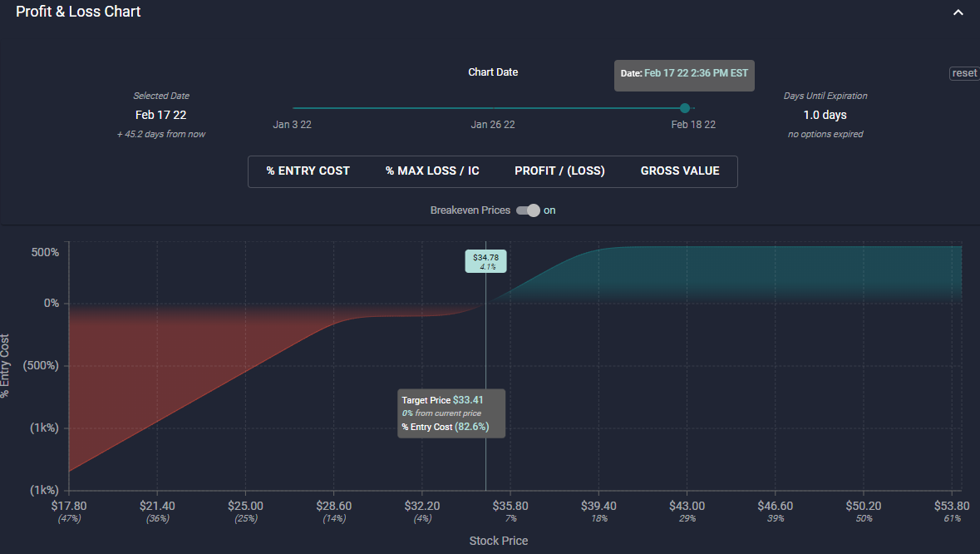Toggle the Breakeven Prices switch

click(529, 210)
